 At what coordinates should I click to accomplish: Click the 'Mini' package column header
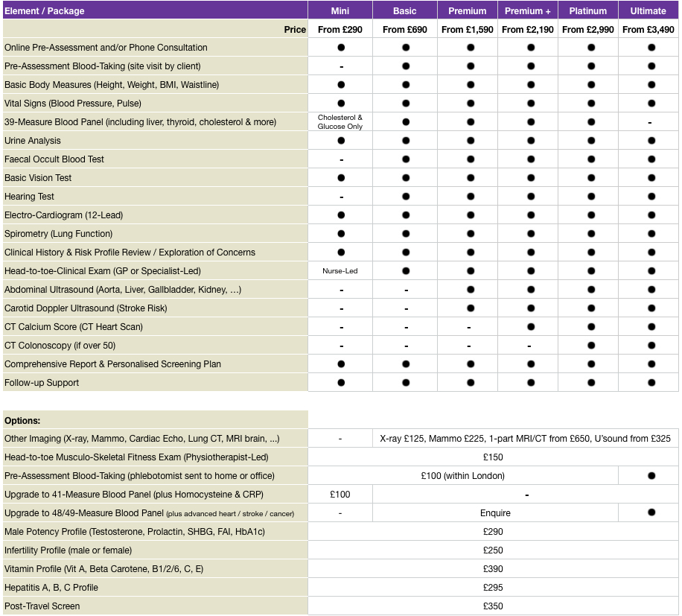tap(340, 11)
